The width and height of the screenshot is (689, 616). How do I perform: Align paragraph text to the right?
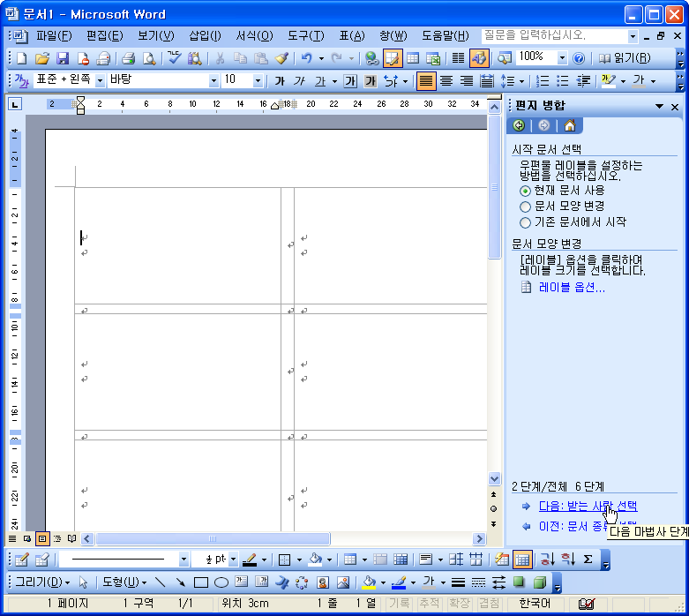click(467, 81)
